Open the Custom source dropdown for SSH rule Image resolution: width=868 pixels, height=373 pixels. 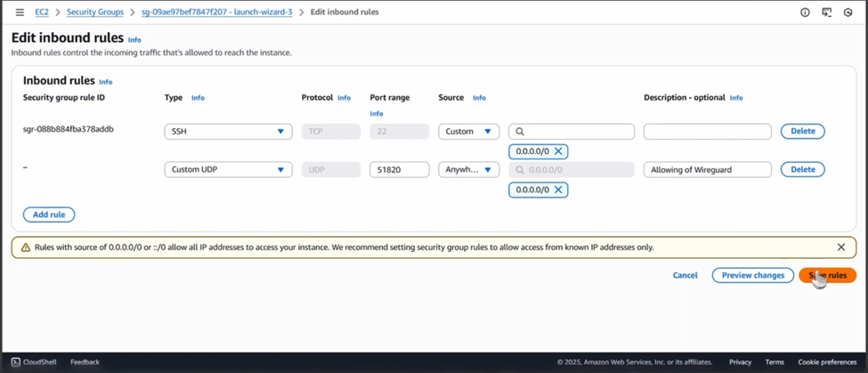468,132
